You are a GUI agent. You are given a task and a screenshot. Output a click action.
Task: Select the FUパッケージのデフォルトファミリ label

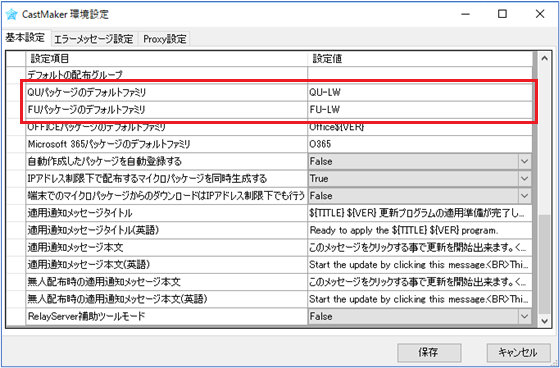(86, 110)
